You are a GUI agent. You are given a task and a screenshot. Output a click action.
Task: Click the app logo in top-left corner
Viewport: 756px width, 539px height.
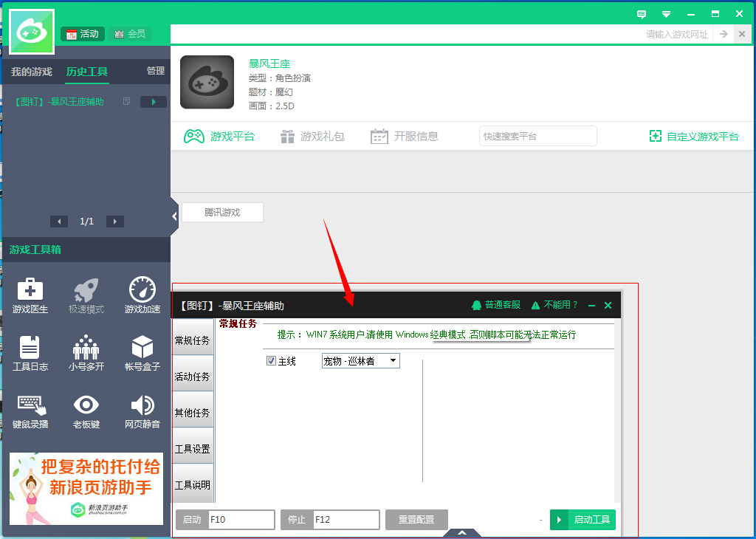pyautogui.click(x=32, y=32)
